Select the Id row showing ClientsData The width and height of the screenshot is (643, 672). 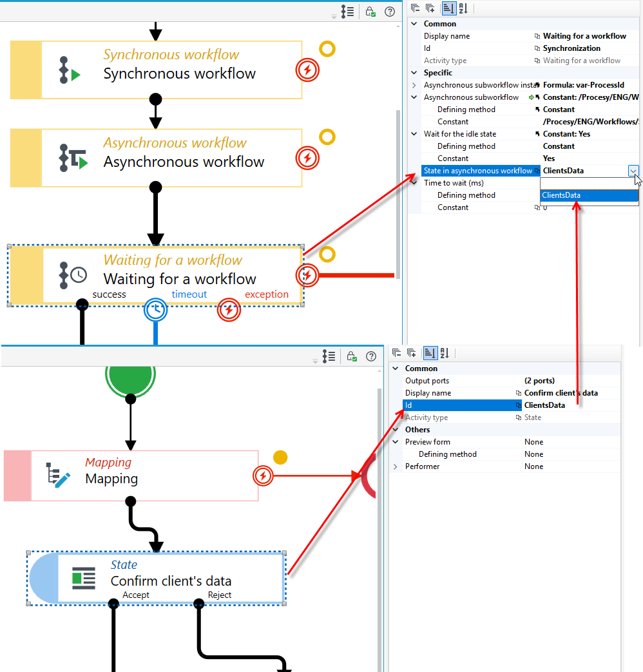[x=512, y=405]
